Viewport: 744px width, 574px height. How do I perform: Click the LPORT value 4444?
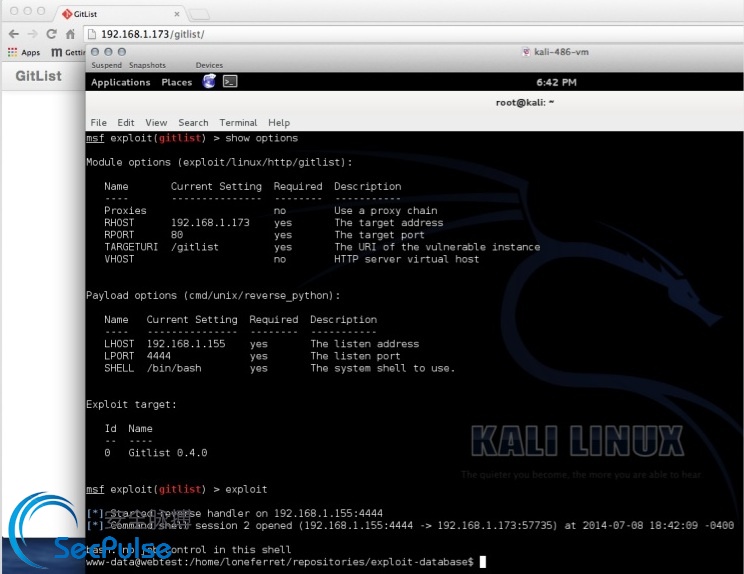[158, 356]
